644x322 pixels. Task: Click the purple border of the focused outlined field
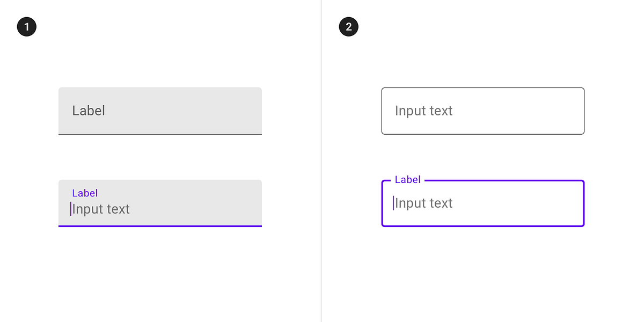click(482, 226)
